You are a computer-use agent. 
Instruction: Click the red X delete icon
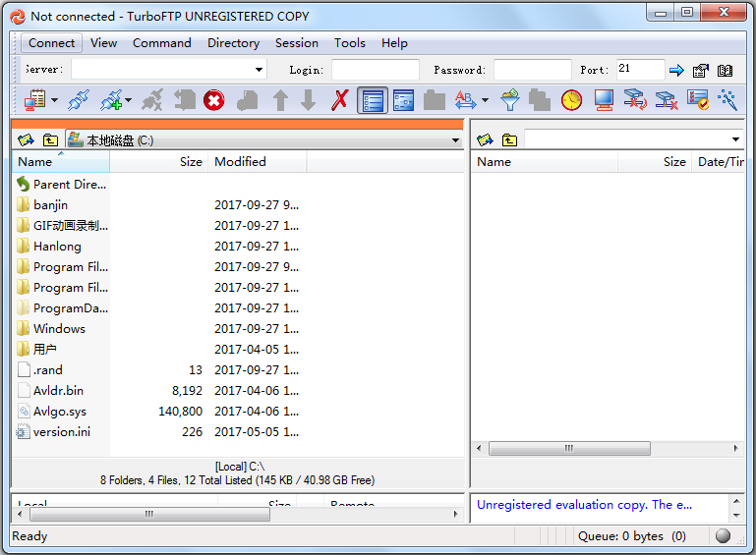pos(340,100)
